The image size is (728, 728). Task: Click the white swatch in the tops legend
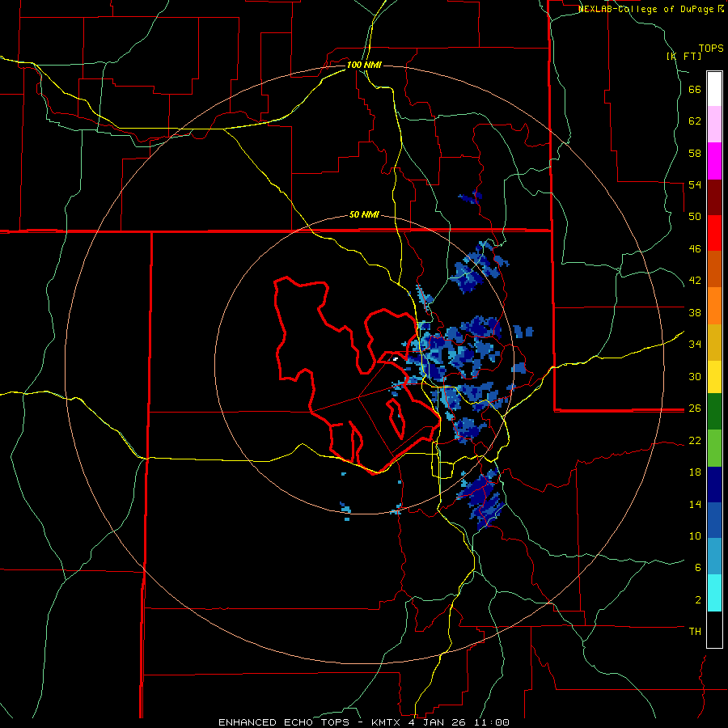point(714,89)
